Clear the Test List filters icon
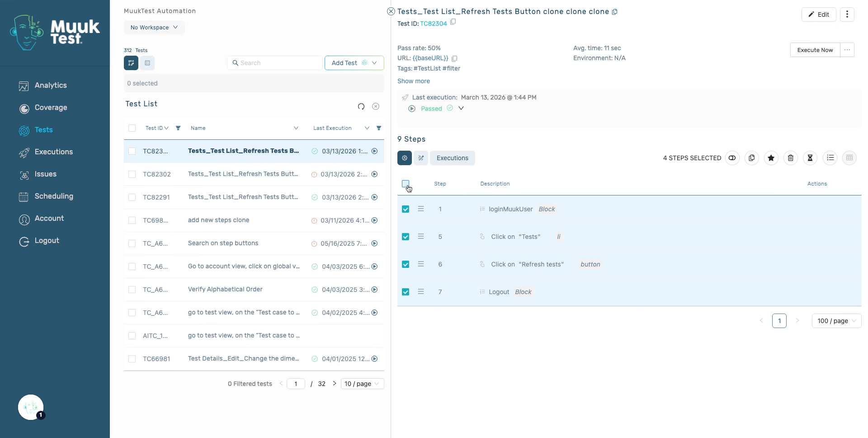Screen dimensions: 868x438 pos(376,106)
